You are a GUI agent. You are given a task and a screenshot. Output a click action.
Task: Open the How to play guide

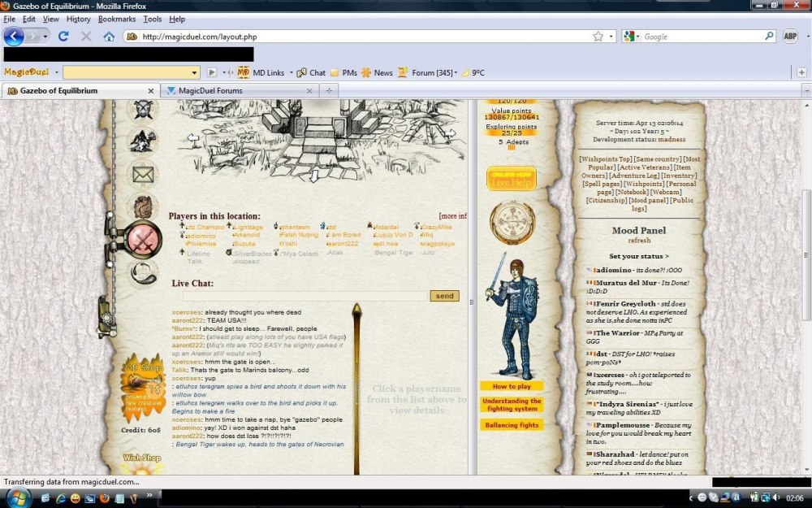coord(512,386)
